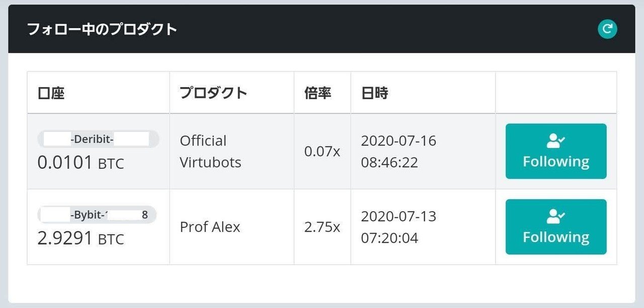Select the Bybit account badge
644x308 pixels.
tap(97, 215)
